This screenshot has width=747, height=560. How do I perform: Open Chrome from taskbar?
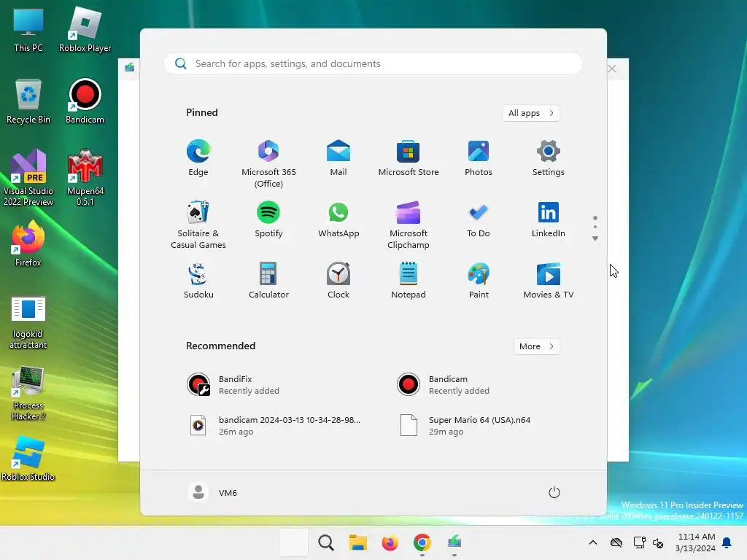point(422,542)
